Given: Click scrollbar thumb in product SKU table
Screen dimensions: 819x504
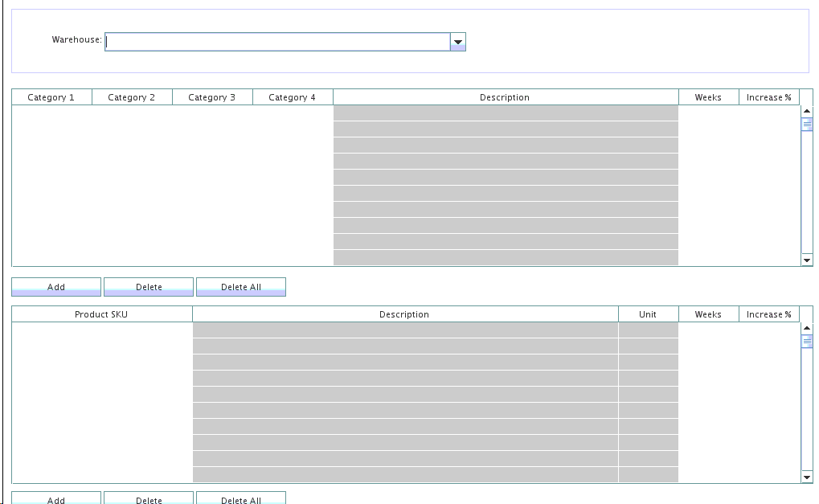Looking at the screenshot, I should click(x=807, y=342).
